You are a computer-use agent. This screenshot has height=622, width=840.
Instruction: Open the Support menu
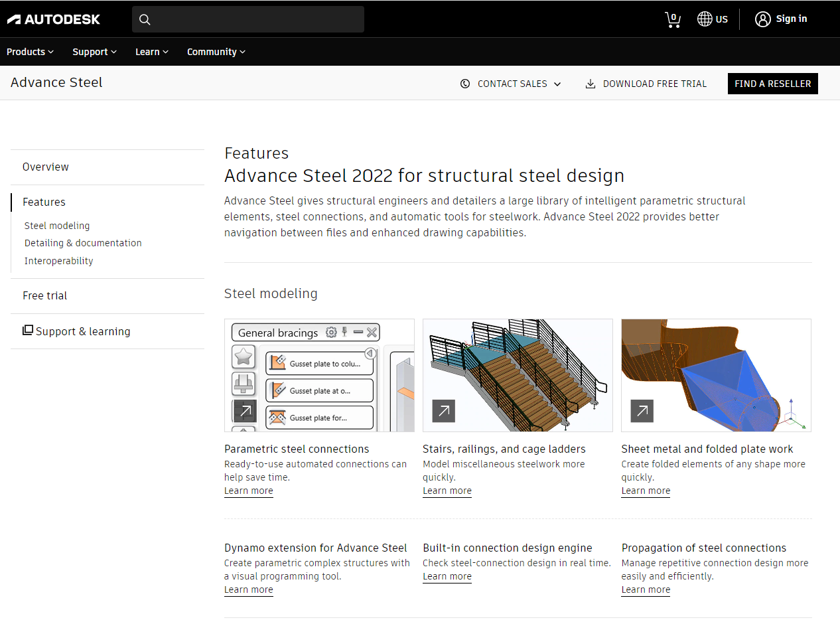tap(94, 51)
